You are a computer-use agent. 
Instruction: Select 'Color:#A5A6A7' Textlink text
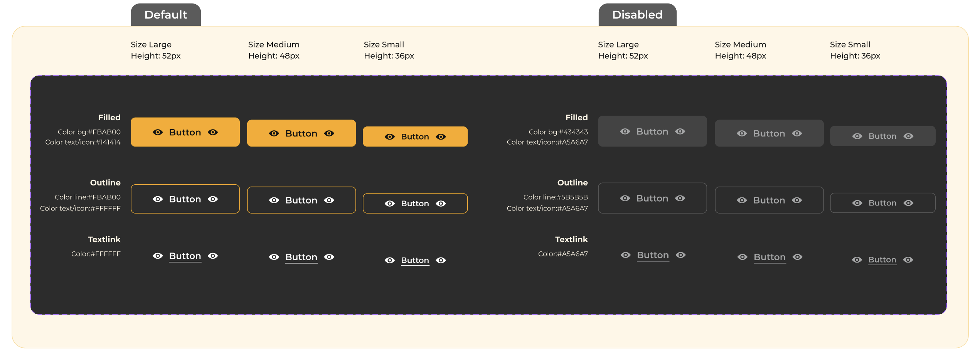[x=563, y=254]
